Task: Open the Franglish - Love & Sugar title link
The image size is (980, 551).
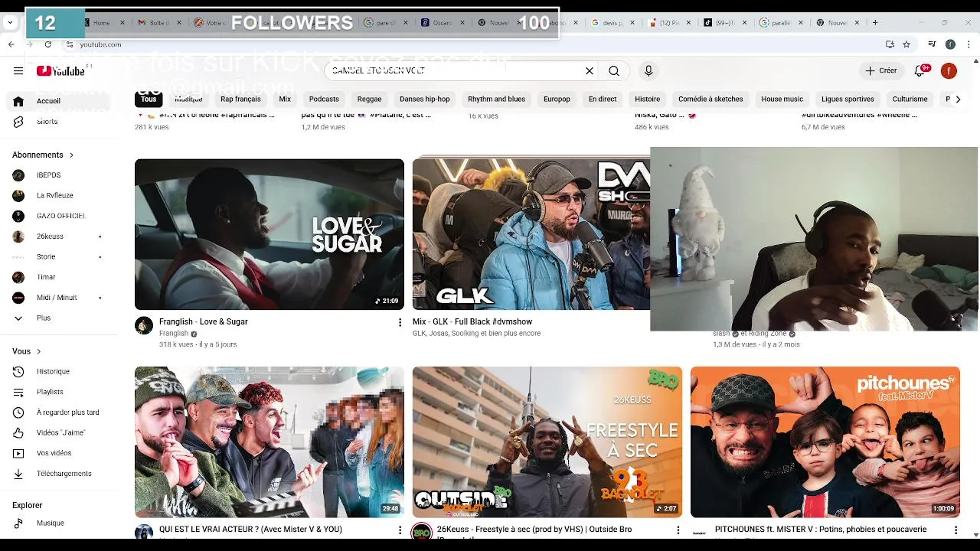Action: point(204,321)
